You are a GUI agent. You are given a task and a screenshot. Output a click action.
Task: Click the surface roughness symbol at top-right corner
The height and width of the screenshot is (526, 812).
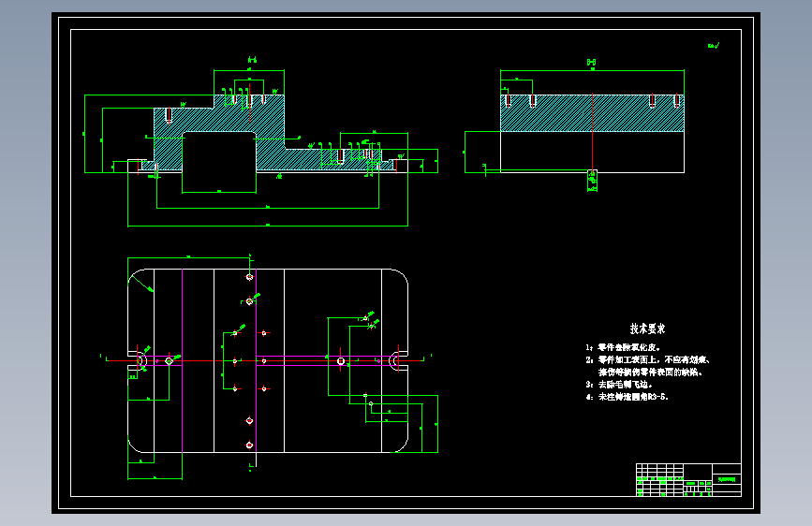[x=714, y=46]
